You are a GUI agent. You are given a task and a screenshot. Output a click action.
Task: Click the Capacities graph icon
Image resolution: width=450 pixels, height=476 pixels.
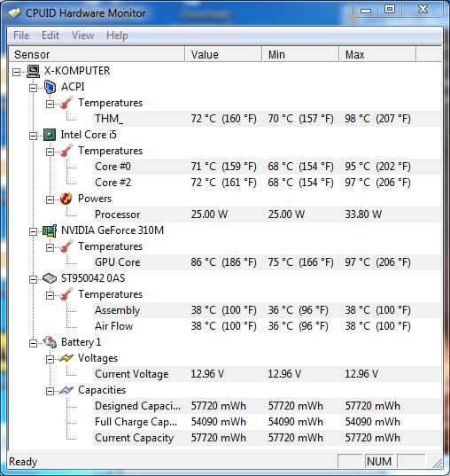point(66,390)
